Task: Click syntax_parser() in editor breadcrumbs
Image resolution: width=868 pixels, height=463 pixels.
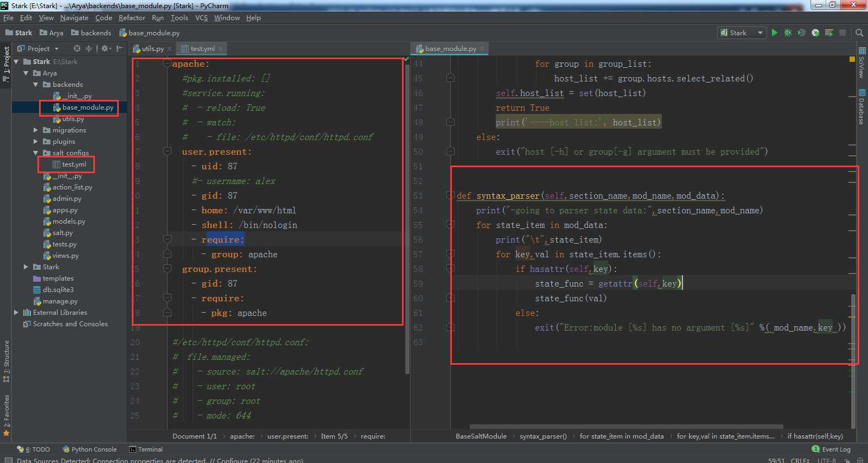Action: click(x=543, y=436)
